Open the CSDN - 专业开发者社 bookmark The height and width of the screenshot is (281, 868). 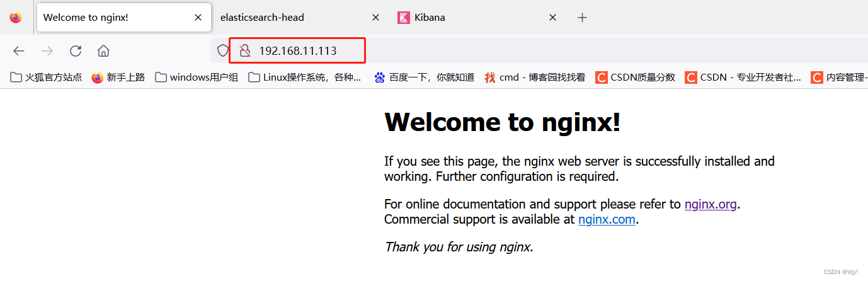coord(743,77)
